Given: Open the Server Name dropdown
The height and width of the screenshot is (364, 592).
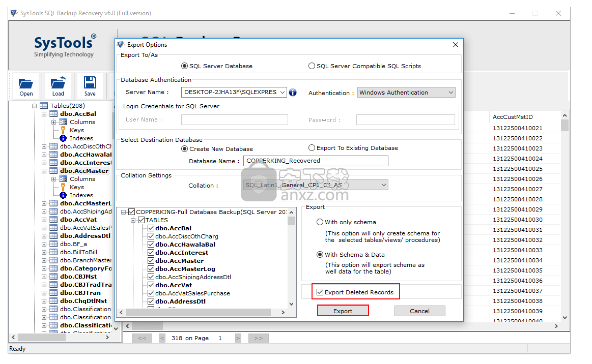Looking at the screenshot, I should pos(283,93).
